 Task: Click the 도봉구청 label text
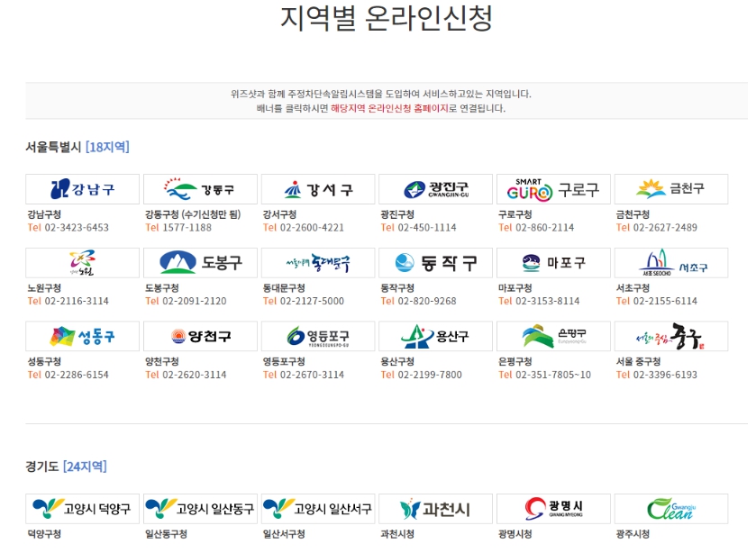click(x=162, y=288)
